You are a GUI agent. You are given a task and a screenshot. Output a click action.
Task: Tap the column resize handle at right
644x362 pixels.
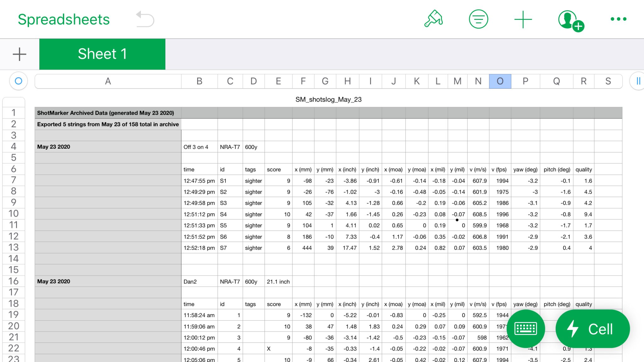click(x=638, y=81)
